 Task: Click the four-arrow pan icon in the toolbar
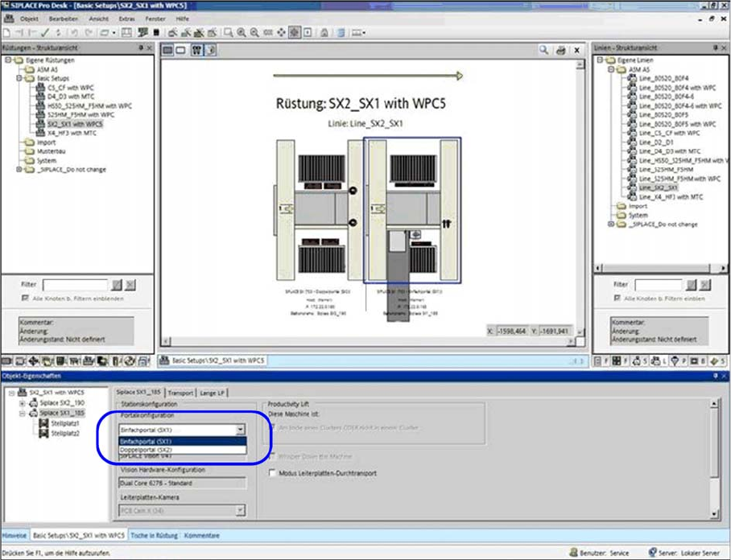[281, 32]
